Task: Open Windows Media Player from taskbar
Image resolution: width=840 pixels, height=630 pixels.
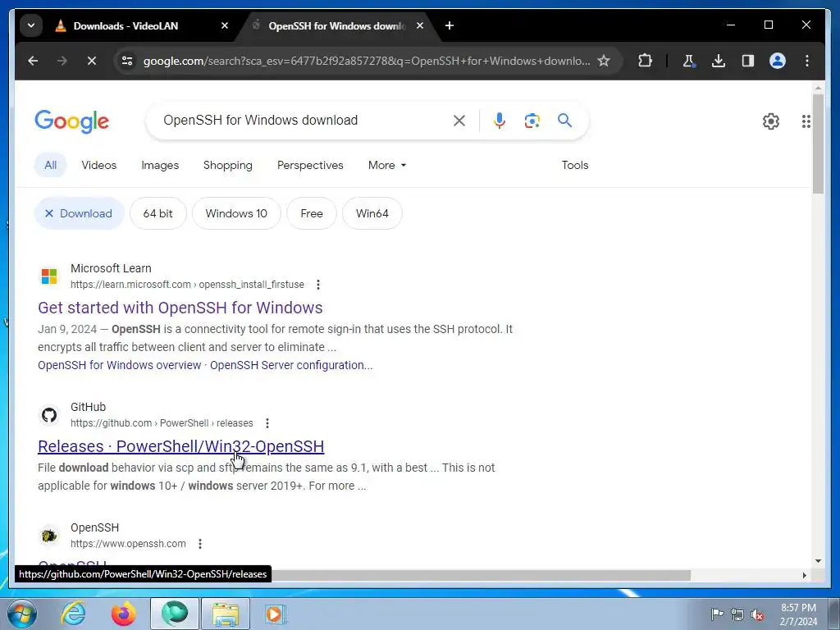Action: click(274, 614)
